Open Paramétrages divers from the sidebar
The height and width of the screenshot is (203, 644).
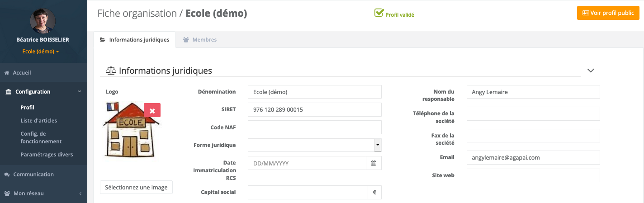click(47, 155)
